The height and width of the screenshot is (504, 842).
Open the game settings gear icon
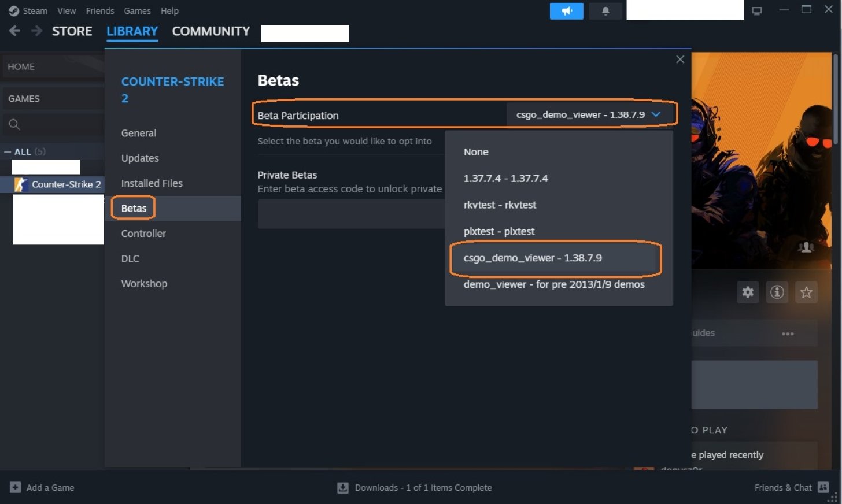[747, 292]
